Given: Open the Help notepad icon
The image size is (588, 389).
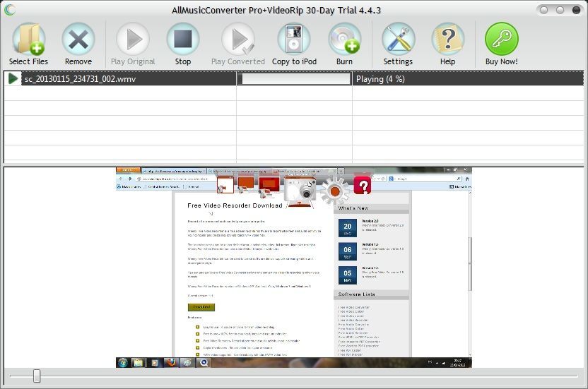Looking at the screenshot, I should pyautogui.click(x=448, y=44).
